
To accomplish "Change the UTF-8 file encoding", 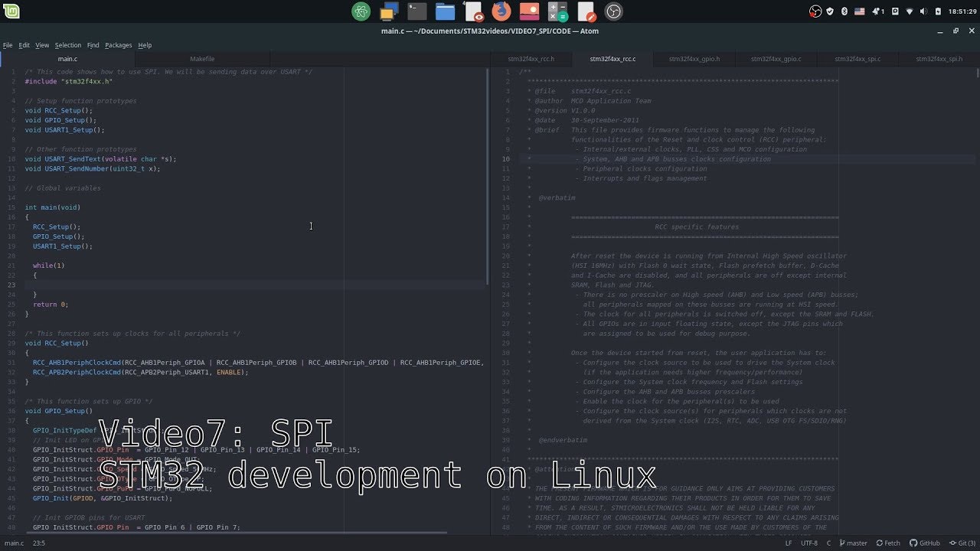I will point(809,543).
